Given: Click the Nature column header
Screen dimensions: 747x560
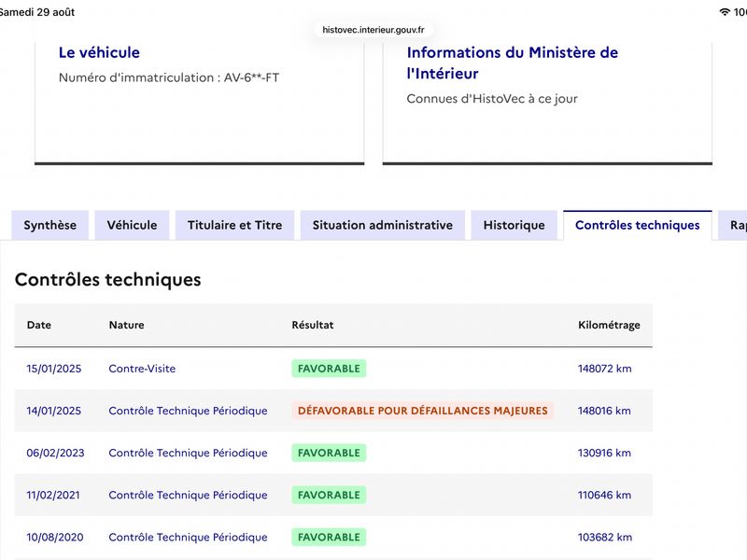Looking at the screenshot, I should pyautogui.click(x=126, y=325).
